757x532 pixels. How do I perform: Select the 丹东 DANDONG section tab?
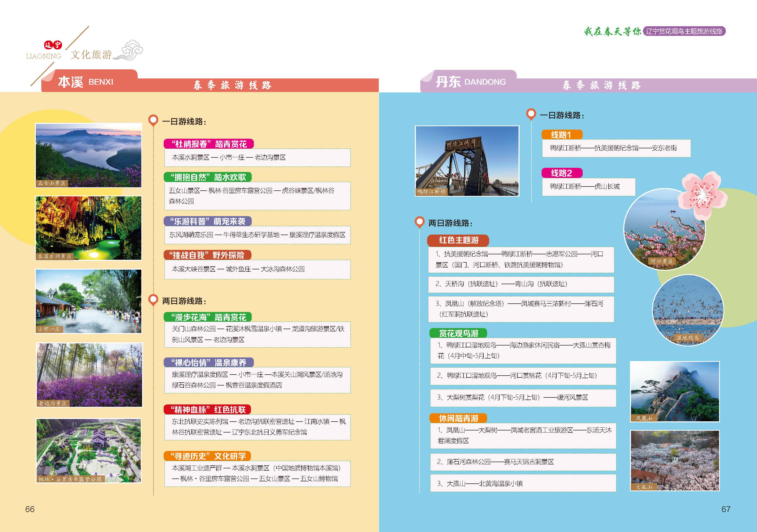pos(468,81)
